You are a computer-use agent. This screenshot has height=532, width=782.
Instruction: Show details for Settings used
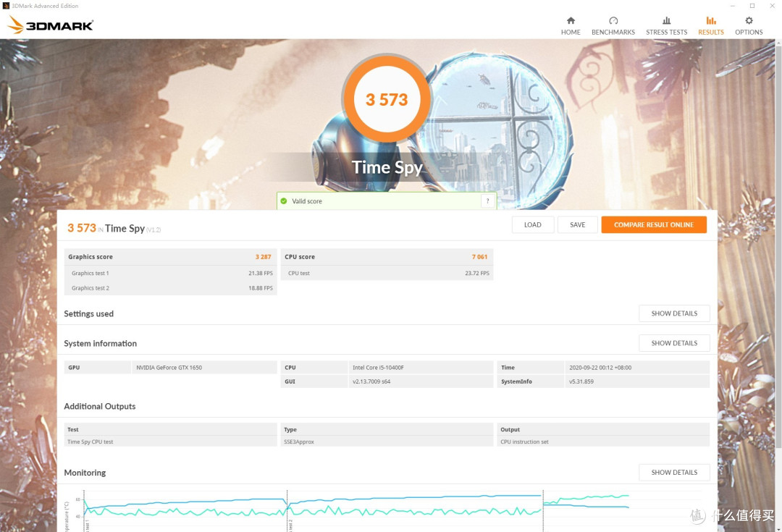(674, 313)
